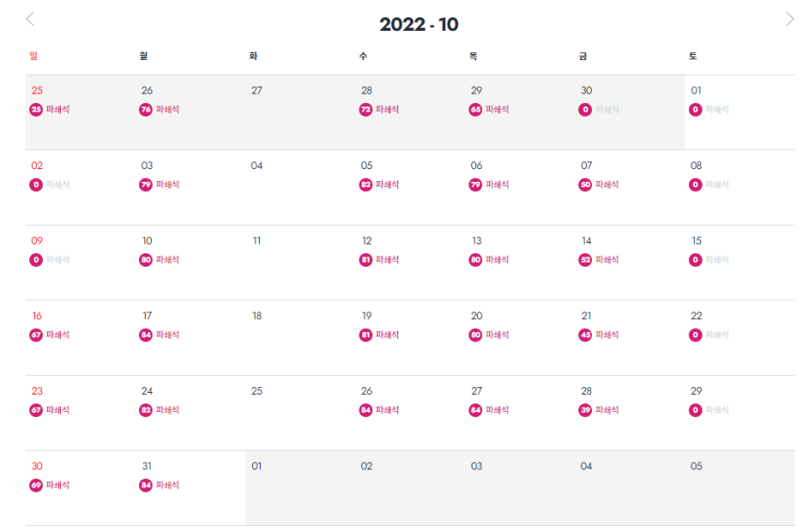803x532 pixels.
Task: Select date 11 in the calendar
Action: coord(257,240)
